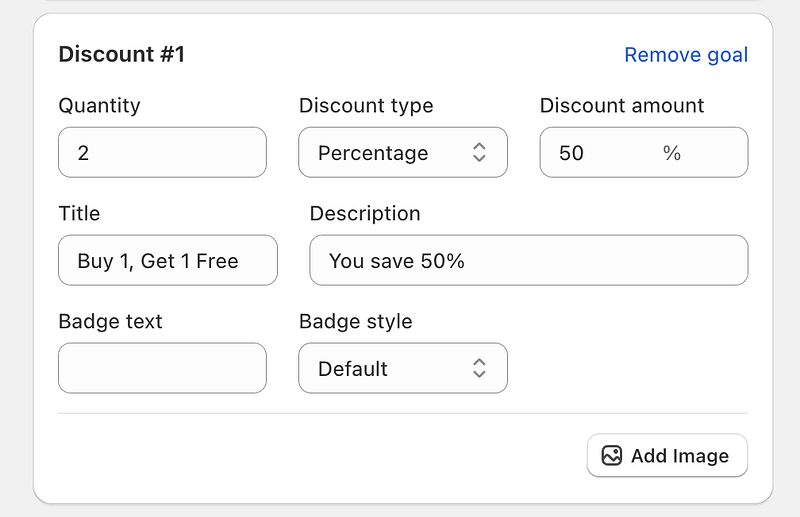
Task: Click the Description field showing You save 50%
Action: click(528, 261)
